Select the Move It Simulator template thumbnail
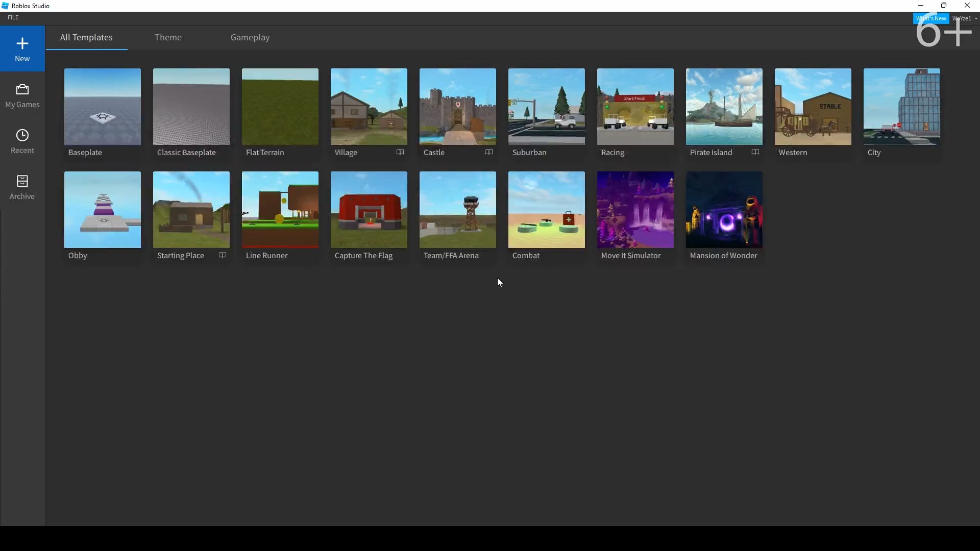This screenshot has width=980, height=551. click(x=635, y=210)
